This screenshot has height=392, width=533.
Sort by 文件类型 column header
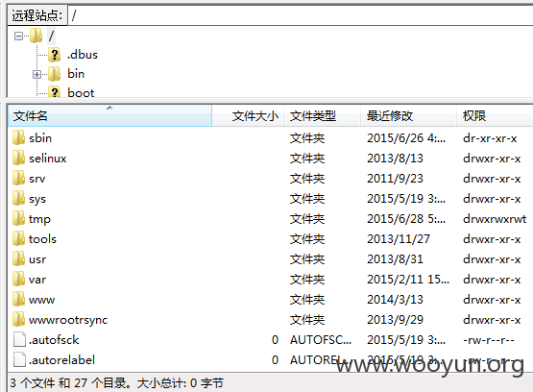pyautogui.click(x=322, y=116)
